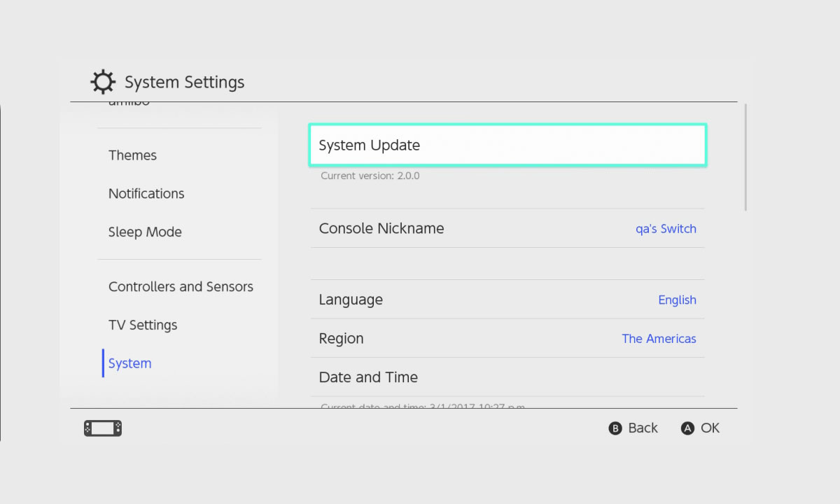Click the English language value
The height and width of the screenshot is (504, 840).
click(677, 300)
